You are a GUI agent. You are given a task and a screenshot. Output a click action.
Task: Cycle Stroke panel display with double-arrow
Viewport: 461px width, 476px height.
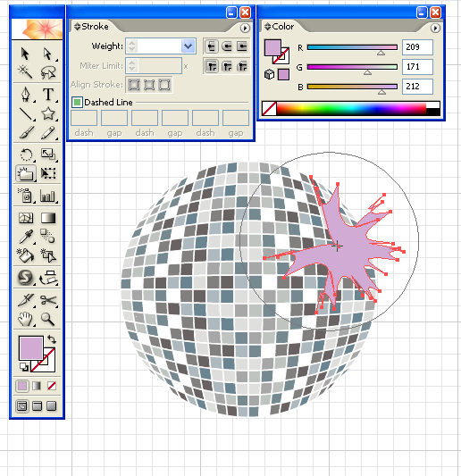click(77, 27)
